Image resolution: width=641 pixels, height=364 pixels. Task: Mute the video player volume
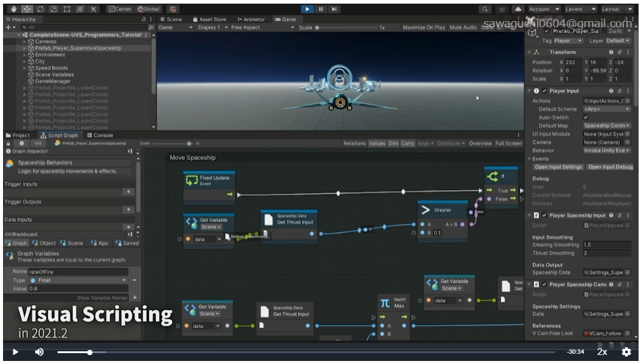[x=39, y=352]
